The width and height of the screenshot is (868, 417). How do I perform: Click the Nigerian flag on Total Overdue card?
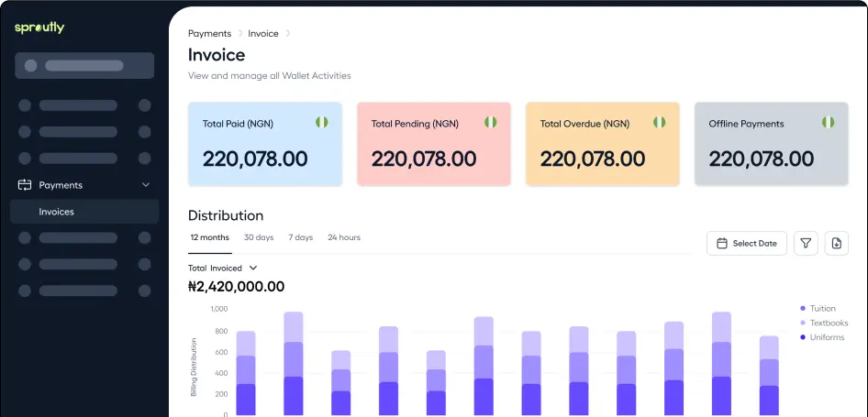(660, 123)
